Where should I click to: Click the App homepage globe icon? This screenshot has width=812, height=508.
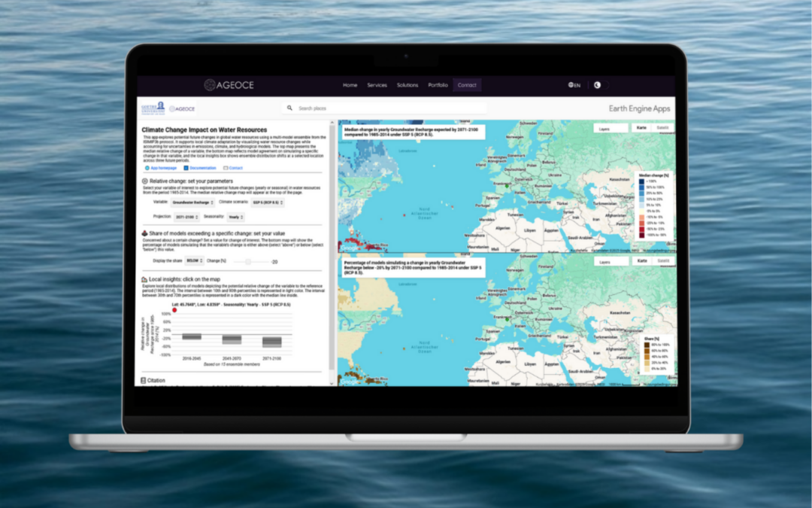click(x=147, y=168)
